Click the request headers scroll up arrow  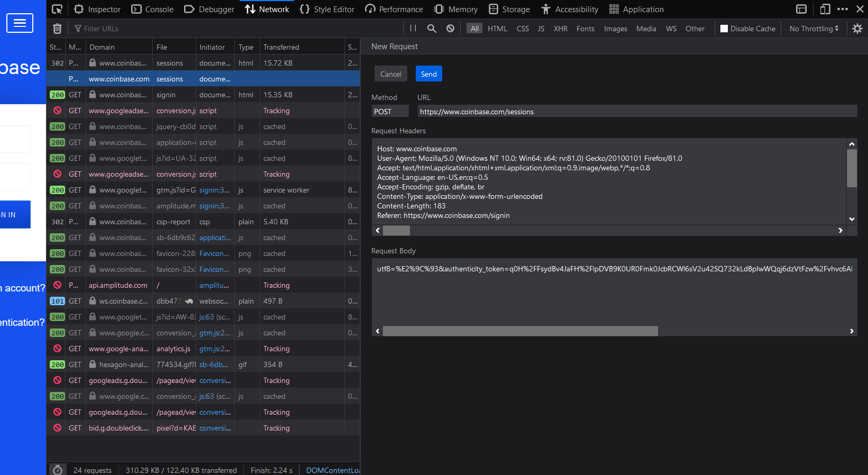coord(852,144)
